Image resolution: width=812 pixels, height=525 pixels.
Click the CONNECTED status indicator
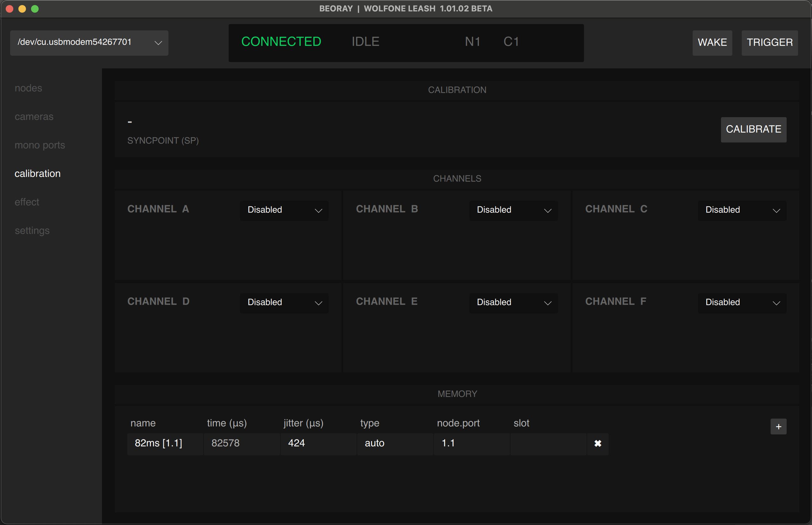(x=281, y=41)
